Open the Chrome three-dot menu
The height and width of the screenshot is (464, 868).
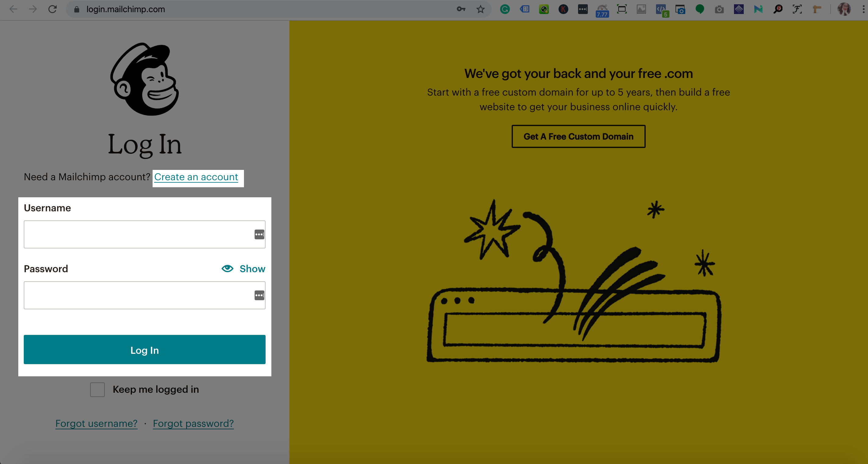(x=863, y=9)
